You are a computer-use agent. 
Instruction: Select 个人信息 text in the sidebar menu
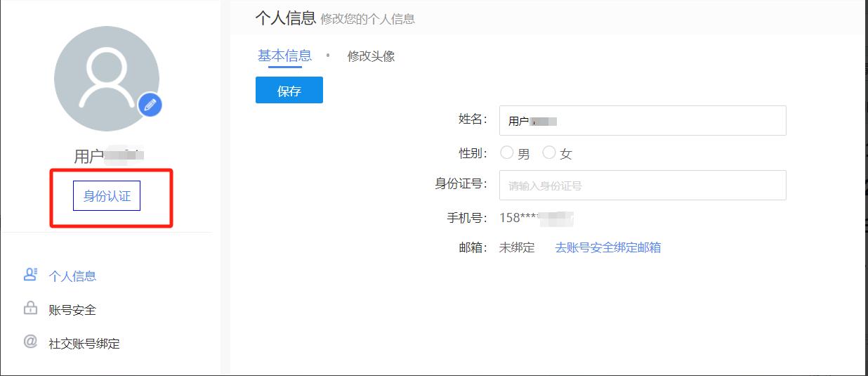(x=72, y=276)
